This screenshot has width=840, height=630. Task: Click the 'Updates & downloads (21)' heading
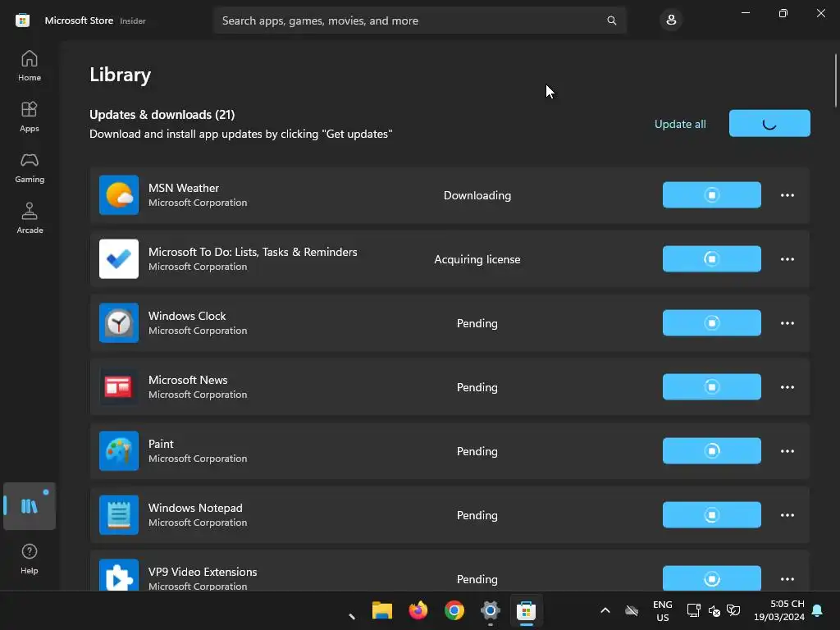162,115
